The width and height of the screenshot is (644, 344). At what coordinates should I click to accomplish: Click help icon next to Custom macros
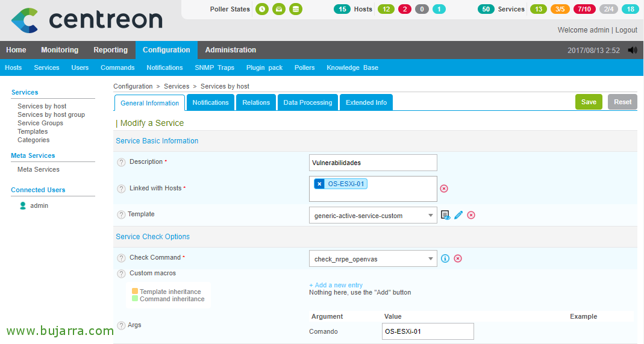click(x=121, y=274)
